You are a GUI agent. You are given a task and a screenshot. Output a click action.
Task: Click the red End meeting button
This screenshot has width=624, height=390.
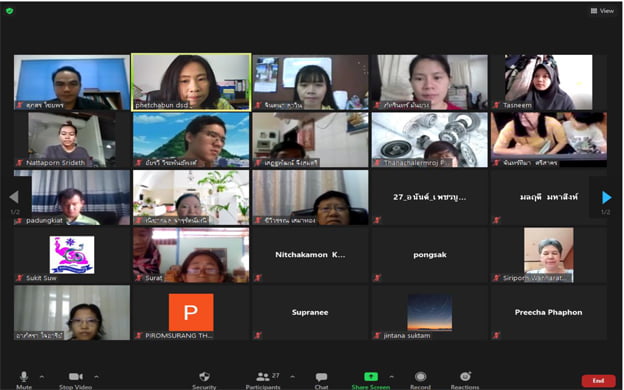[598, 381]
